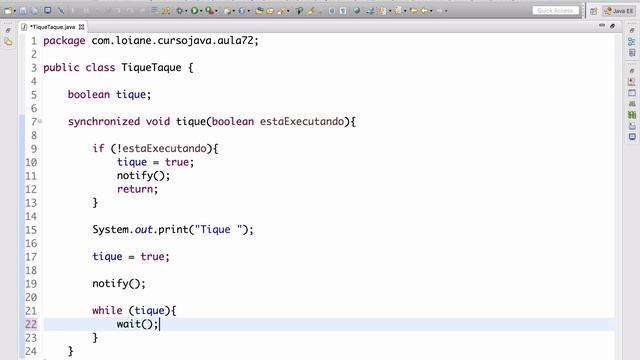This screenshot has height=360, width=640.
Task: Click the dark globe web browser icon
Action: (357, 11)
